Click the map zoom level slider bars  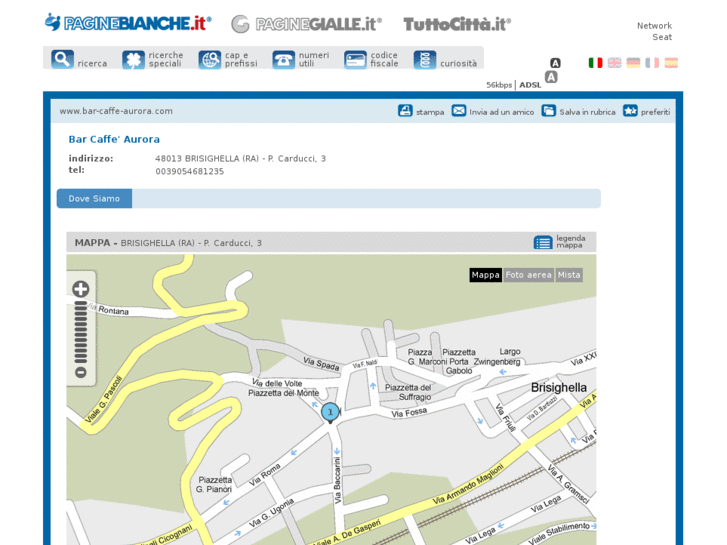click(x=81, y=332)
